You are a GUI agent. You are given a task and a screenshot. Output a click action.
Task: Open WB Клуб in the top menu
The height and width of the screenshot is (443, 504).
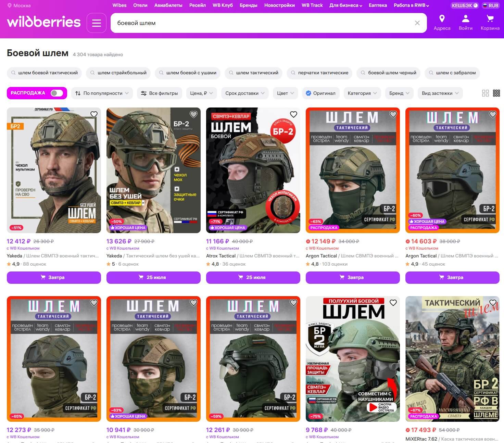point(223,5)
